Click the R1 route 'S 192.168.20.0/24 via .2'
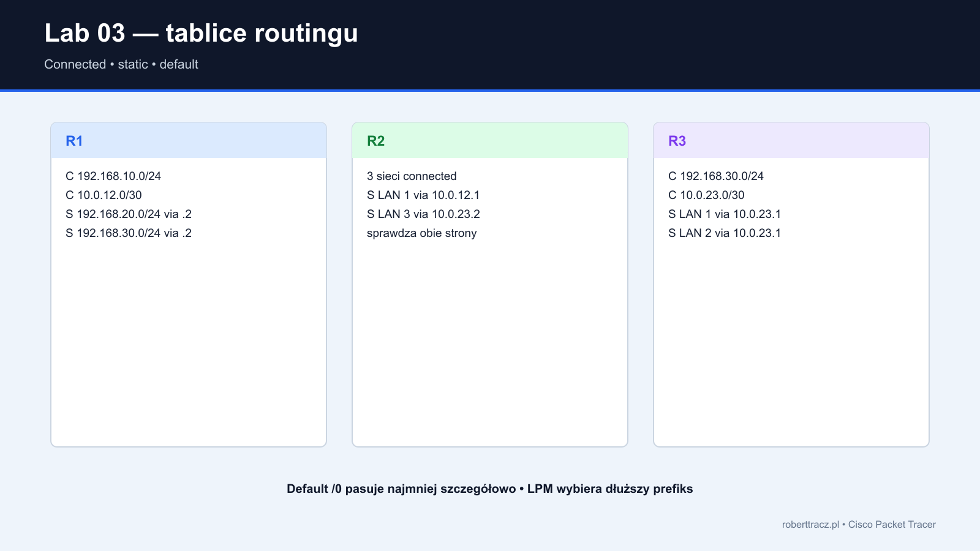Image resolution: width=980 pixels, height=551 pixels. tap(129, 214)
